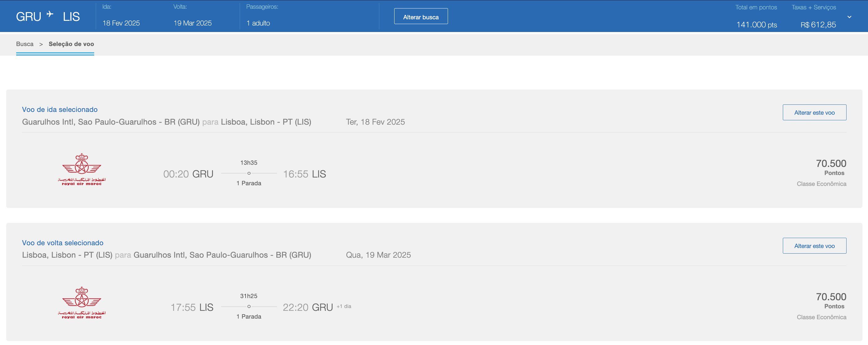Click 1 Parada on return flight

(249, 317)
